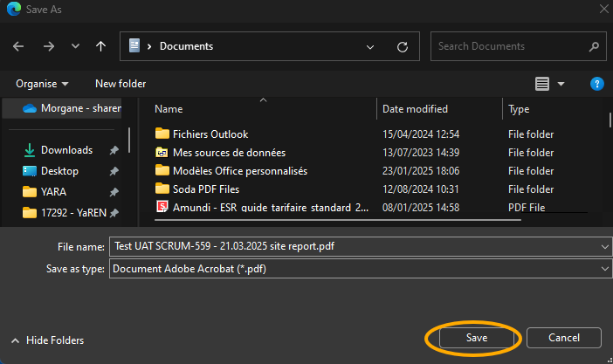
Task: Go up one folder level
Action: (101, 46)
